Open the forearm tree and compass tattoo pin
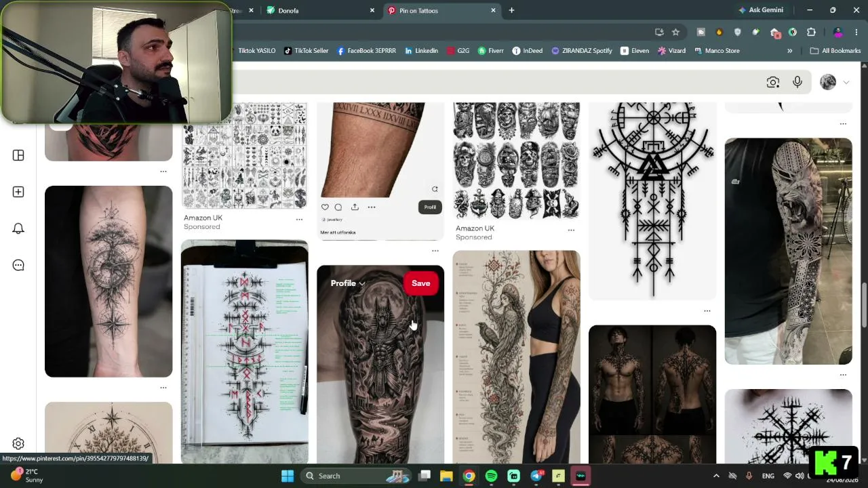The image size is (868, 488). tap(108, 281)
